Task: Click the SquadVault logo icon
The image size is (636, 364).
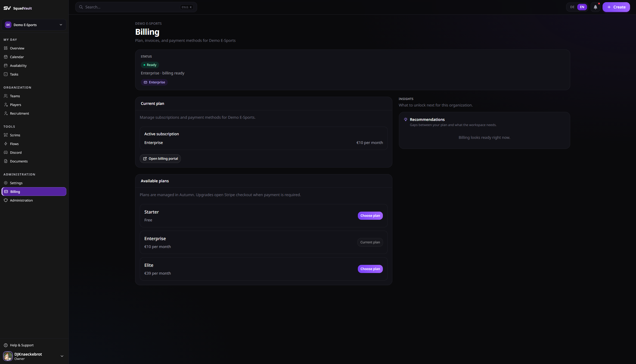Action: 7,8
